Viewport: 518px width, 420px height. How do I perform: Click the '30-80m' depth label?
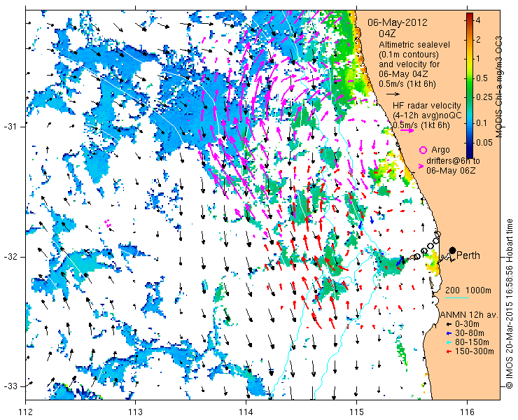pyautogui.click(x=470, y=333)
